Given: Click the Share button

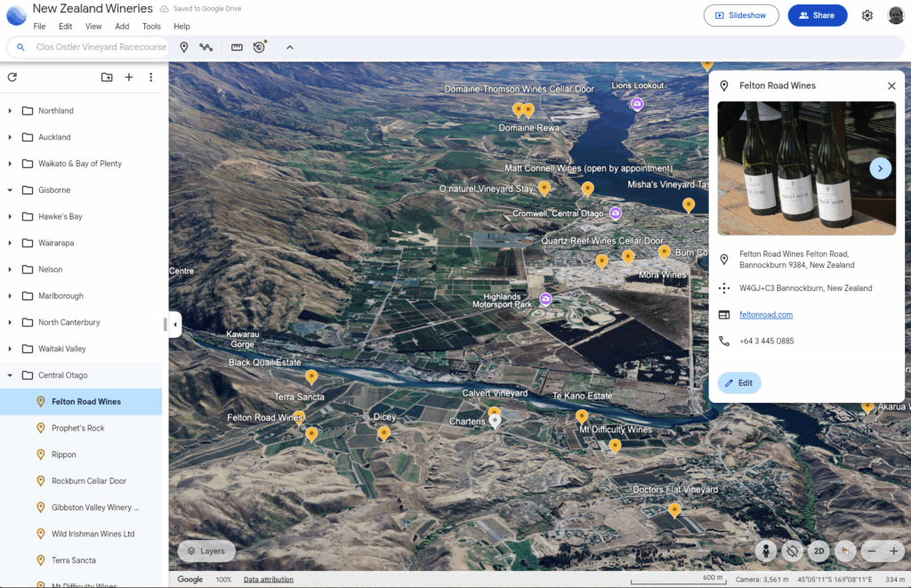Looking at the screenshot, I should tap(817, 16).
